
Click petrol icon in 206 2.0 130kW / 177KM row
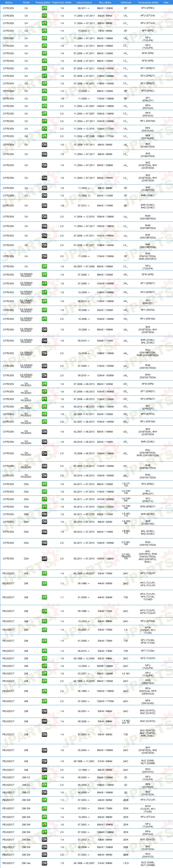[x=44, y=701]
